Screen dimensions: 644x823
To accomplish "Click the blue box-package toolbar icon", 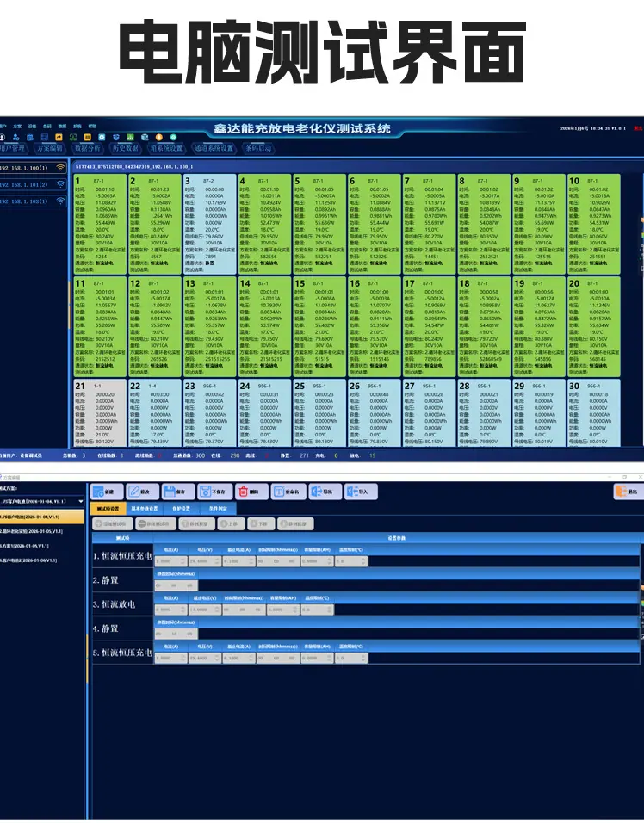I will point(116,138).
